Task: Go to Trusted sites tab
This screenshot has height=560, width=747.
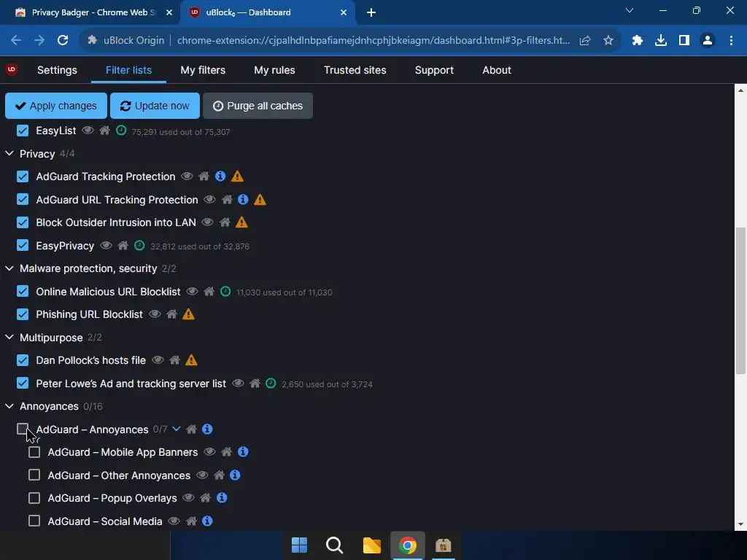Action: (x=355, y=70)
